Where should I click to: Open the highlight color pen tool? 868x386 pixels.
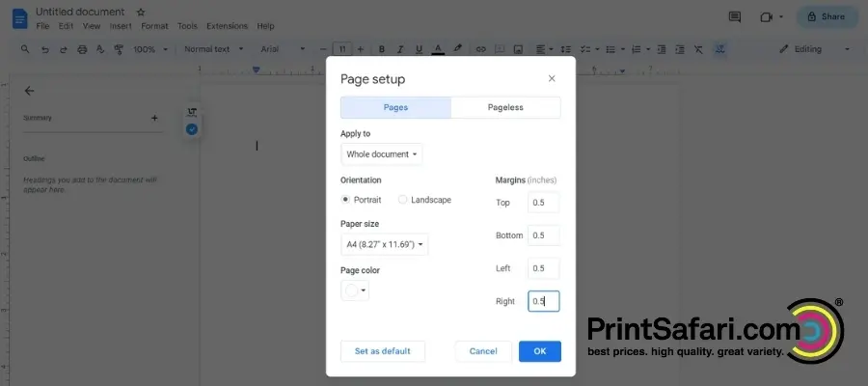coord(457,49)
